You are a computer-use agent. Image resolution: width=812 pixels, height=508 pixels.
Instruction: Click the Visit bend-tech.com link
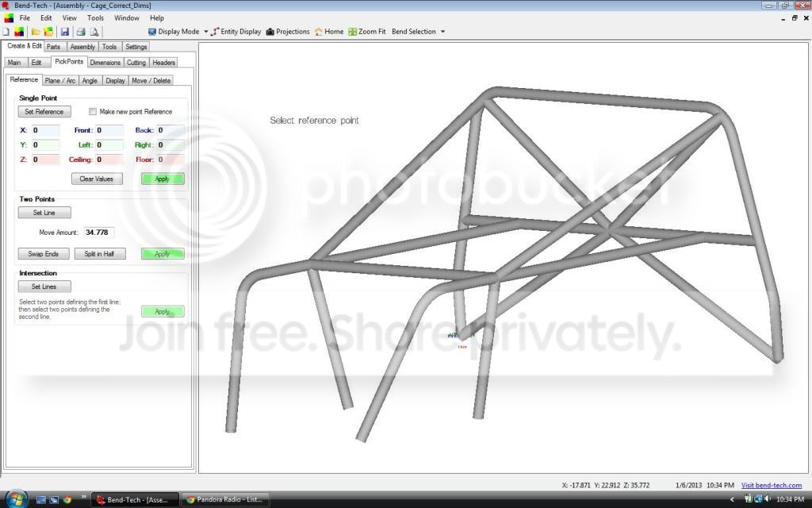771,486
